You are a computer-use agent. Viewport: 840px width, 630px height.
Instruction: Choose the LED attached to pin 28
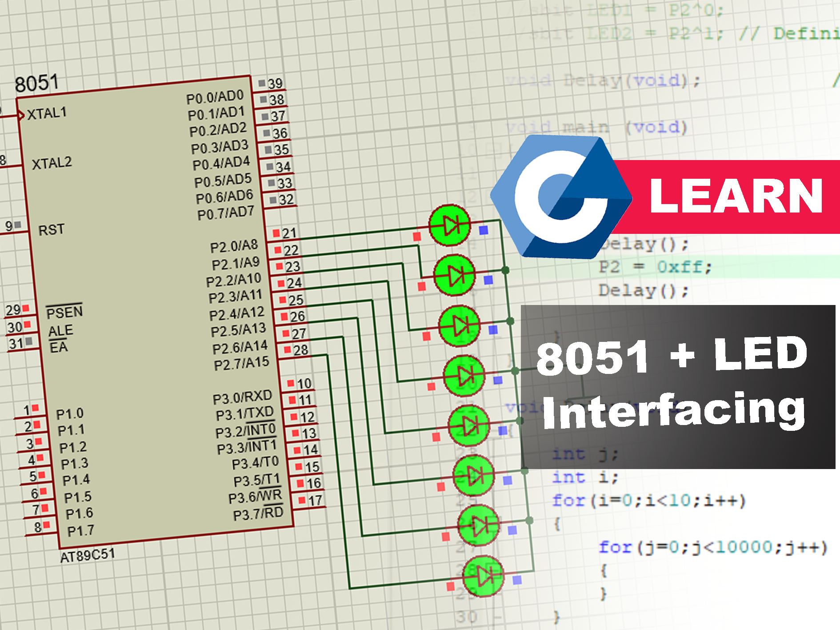pyautogui.click(x=484, y=576)
